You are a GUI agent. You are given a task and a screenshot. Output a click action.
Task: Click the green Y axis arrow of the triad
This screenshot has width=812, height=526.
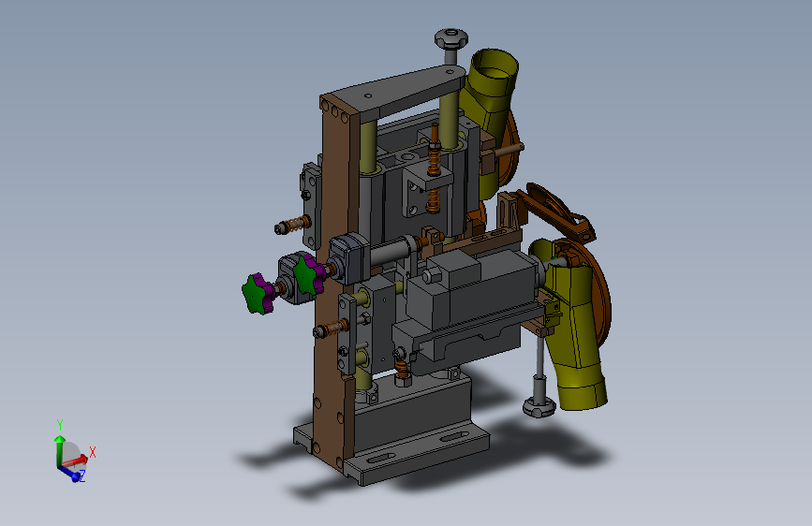click(60, 448)
